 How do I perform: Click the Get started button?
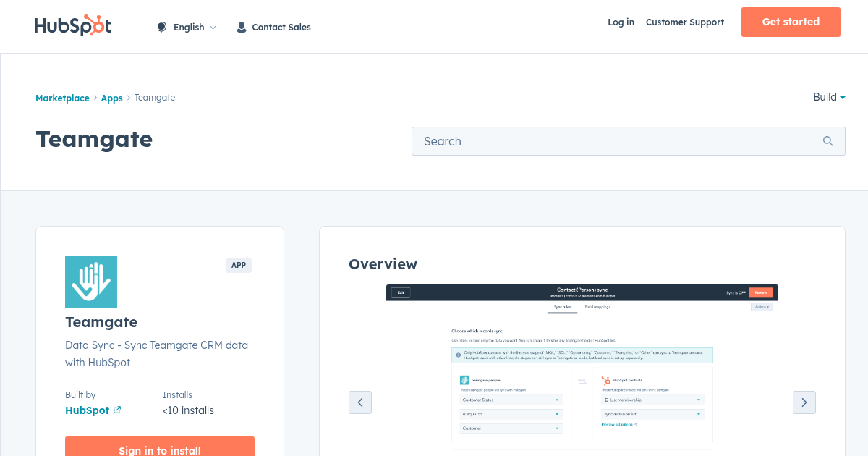(x=791, y=22)
